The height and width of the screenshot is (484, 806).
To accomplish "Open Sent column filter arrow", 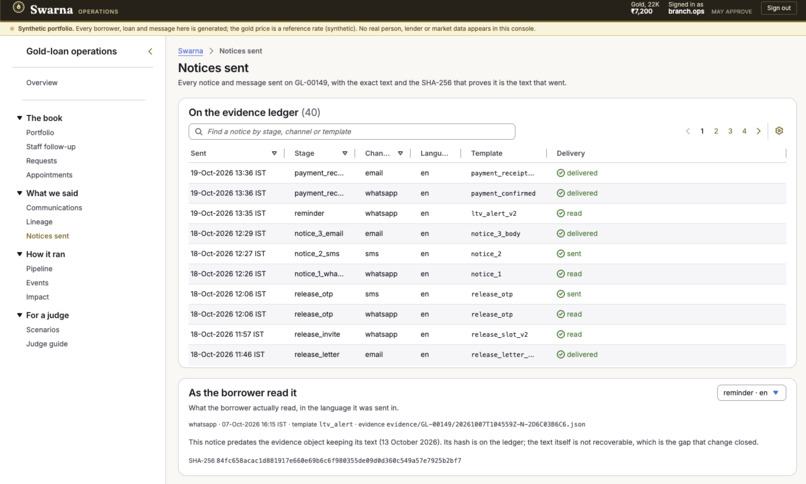I will pyautogui.click(x=274, y=153).
